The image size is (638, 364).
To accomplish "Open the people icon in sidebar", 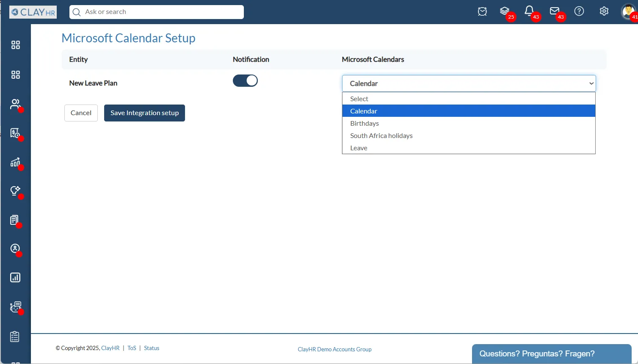I will coord(15,104).
